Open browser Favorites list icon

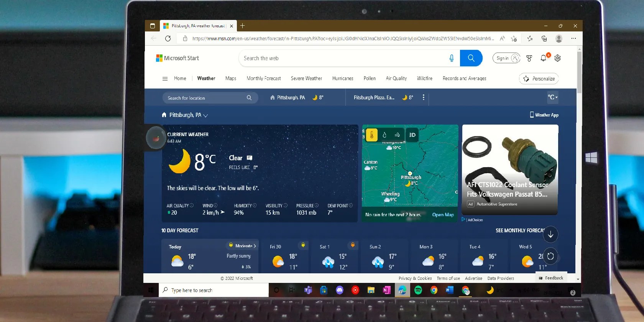pyautogui.click(x=530, y=38)
